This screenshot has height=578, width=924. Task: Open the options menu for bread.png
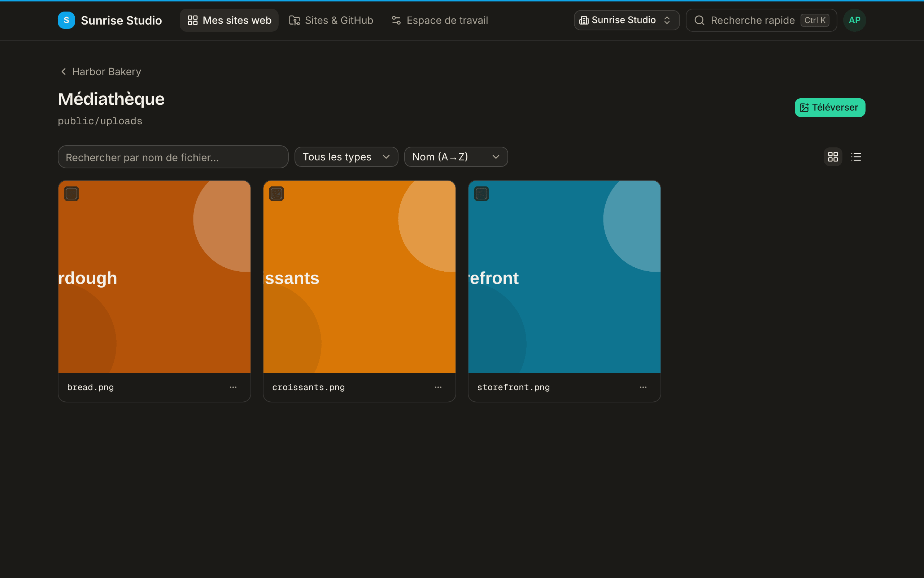[233, 387]
